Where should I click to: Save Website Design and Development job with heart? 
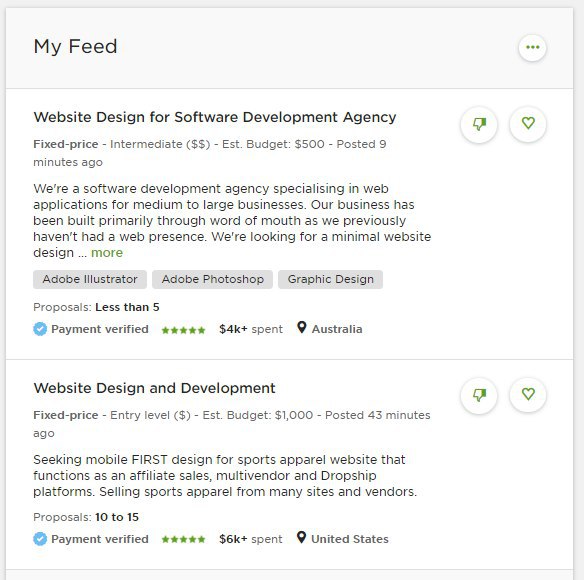click(528, 395)
